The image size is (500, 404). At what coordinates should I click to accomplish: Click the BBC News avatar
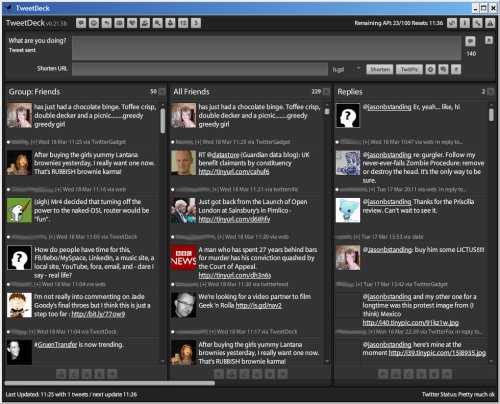183,258
